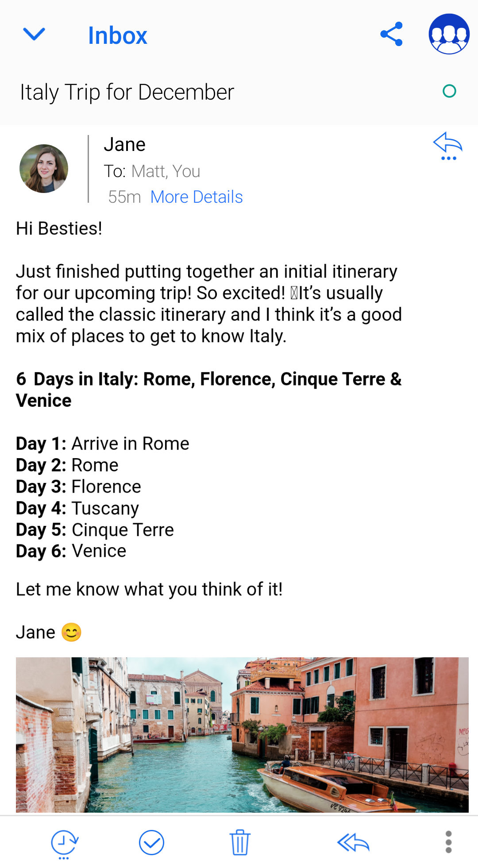The width and height of the screenshot is (478, 868).
Task: Tap the sender name Jane
Action: [125, 145]
